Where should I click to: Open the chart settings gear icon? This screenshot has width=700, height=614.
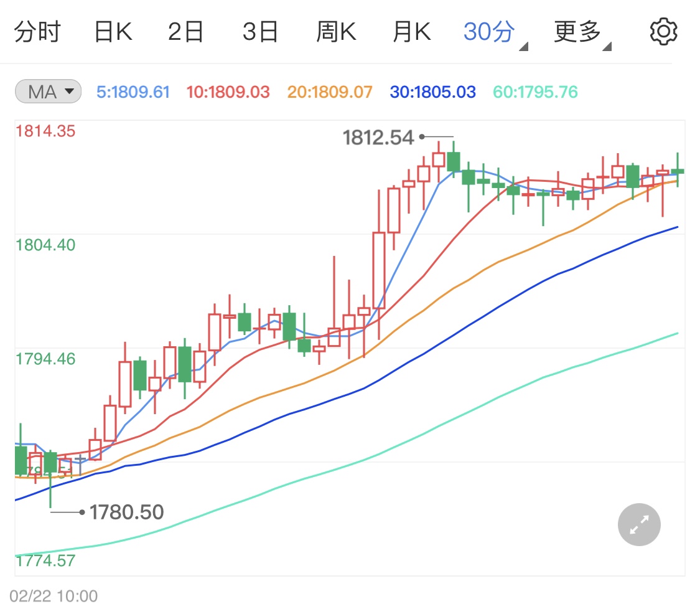click(x=663, y=32)
